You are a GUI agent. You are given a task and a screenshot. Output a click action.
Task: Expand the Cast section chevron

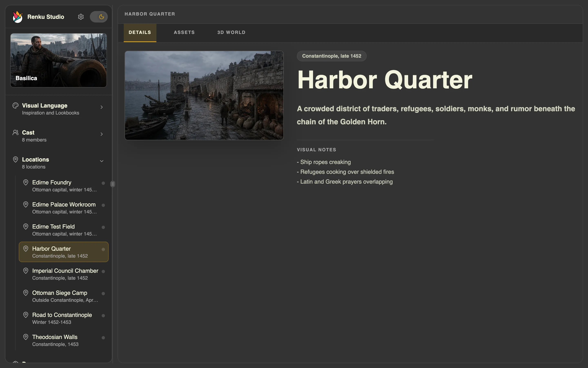101,134
